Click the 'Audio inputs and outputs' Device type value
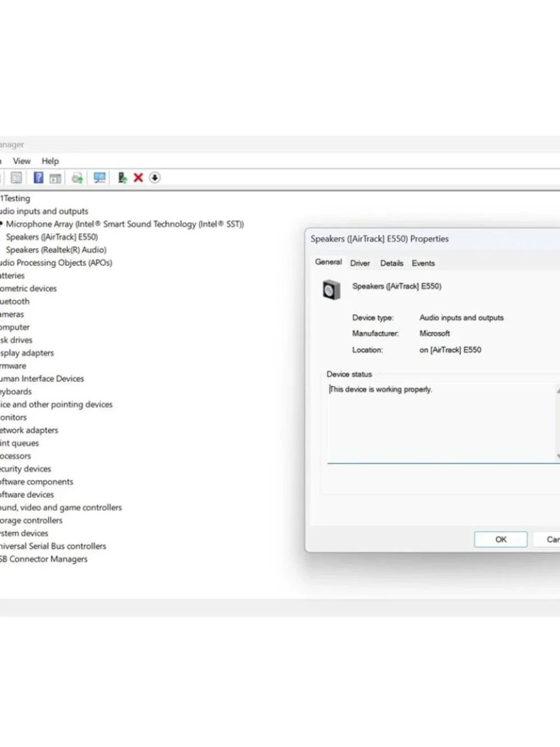This screenshot has height=747, width=560. click(461, 318)
